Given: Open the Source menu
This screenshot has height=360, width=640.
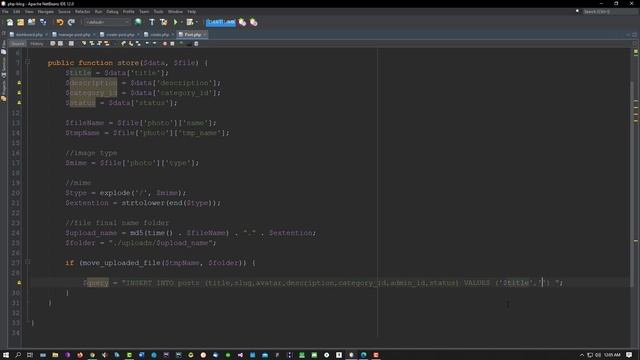Looking at the screenshot, I should (x=64, y=11).
